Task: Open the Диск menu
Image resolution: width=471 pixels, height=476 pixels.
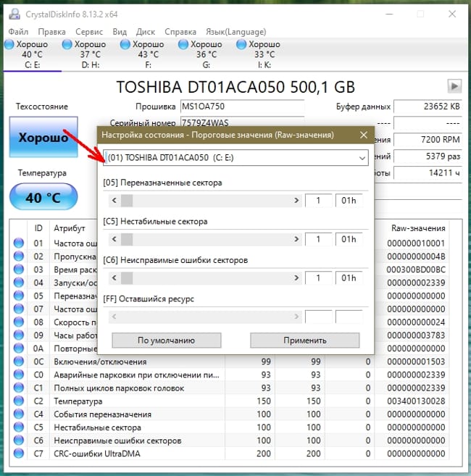Action: click(146, 32)
